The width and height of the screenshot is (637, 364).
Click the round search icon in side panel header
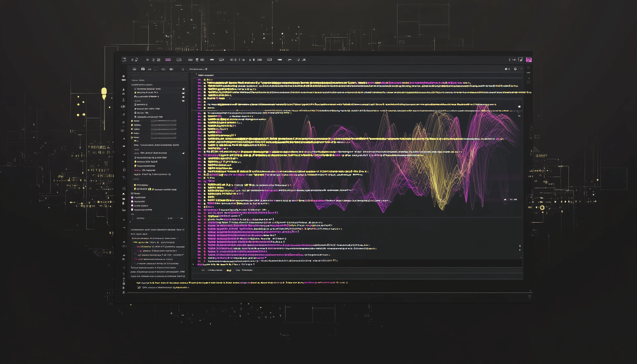click(182, 69)
